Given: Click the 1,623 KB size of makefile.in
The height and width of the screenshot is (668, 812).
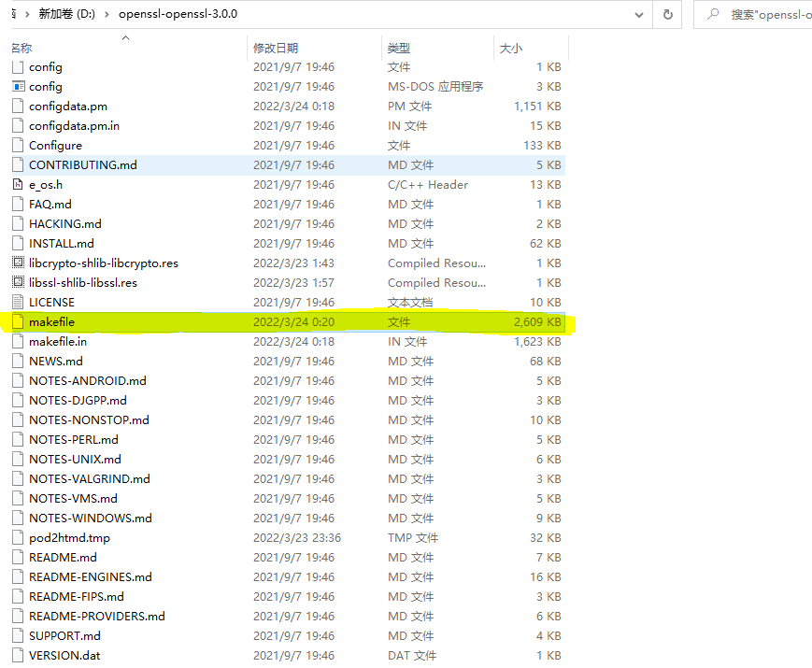Looking at the screenshot, I should coord(537,341).
